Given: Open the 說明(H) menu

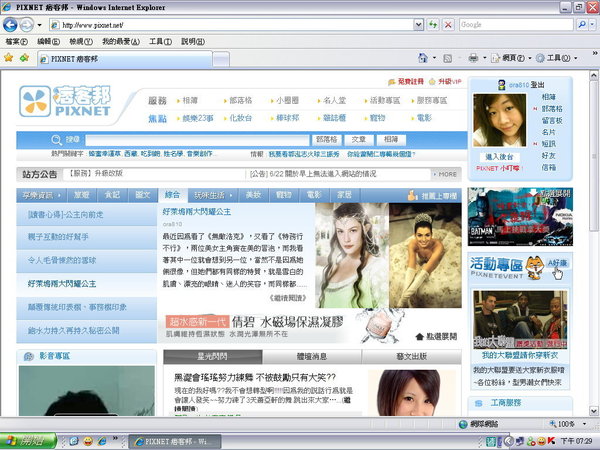Looking at the screenshot, I should [x=193, y=41].
